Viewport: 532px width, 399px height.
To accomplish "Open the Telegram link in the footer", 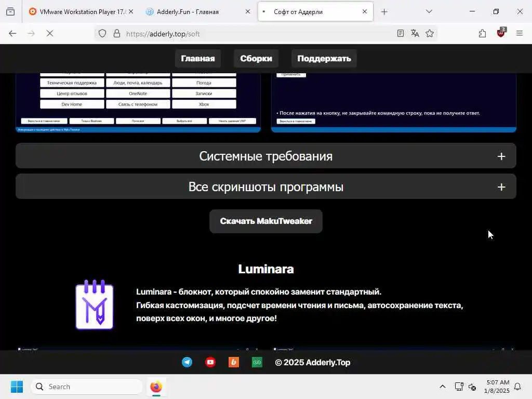I will pyautogui.click(x=187, y=362).
